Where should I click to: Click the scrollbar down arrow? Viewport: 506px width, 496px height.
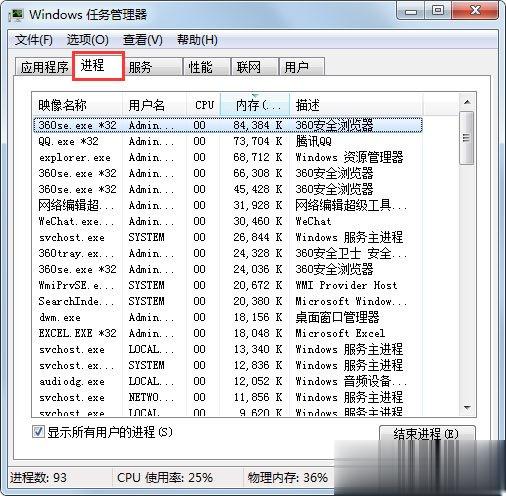click(467, 407)
